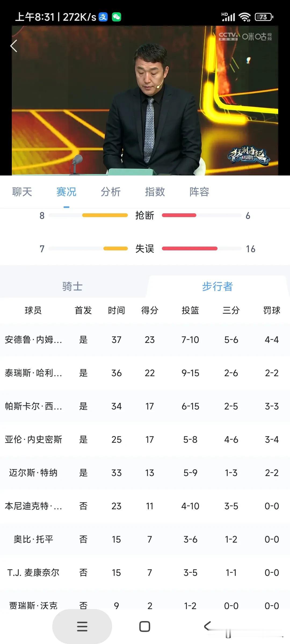Tap the Android back navigation arrow

[207, 626]
